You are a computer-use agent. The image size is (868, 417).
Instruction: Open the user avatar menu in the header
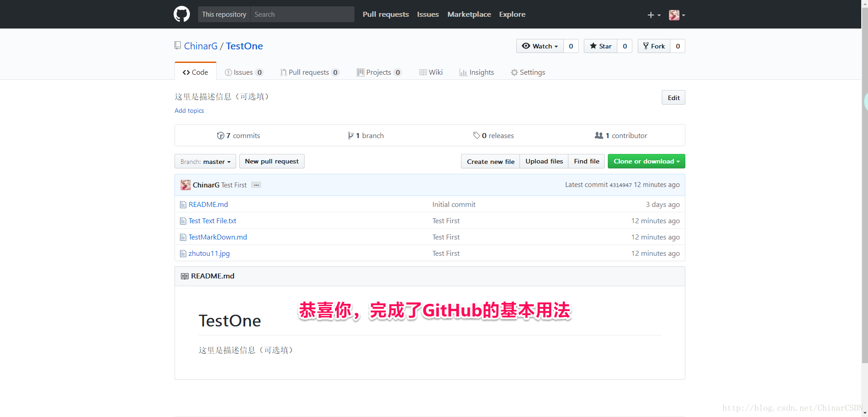click(677, 15)
